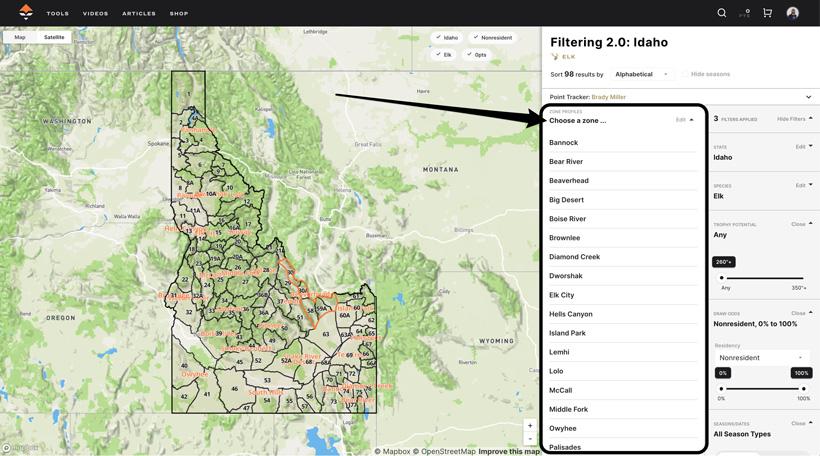Image resolution: width=820 pixels, height=456 pixels.
Task: Open the shopping cart icon
Action: coord(767,13)
